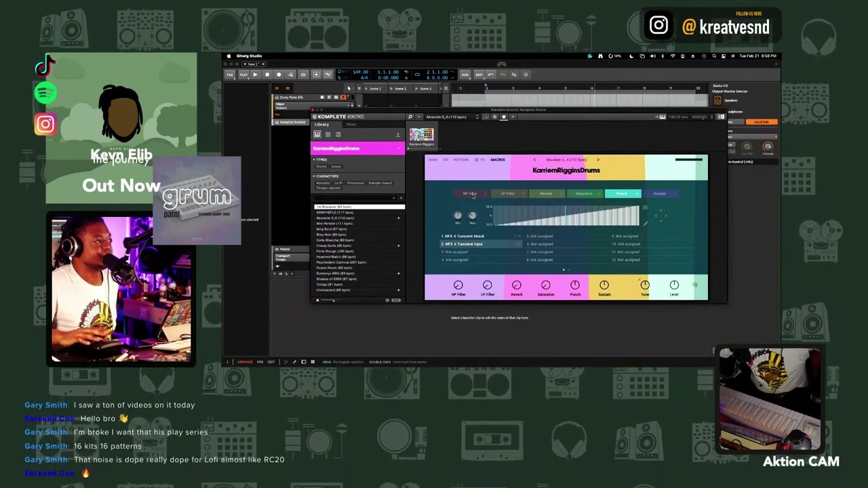Image resolution: width=868 pixels, height=488 pixels.
Task: Click the user content icon in Library
Action: (x=398, y=135)
